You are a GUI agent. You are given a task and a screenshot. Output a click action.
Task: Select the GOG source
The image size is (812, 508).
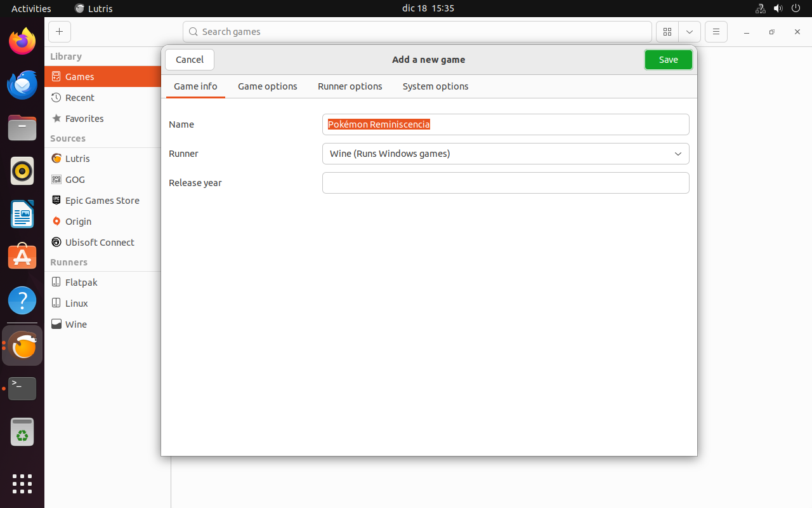coord(103,179)
